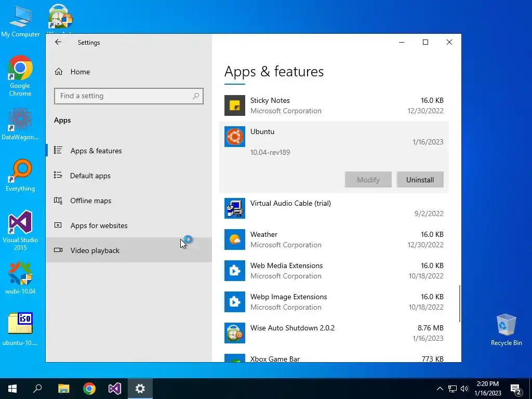Open Default apps section

pyautogui.click(x=129, y=176)
